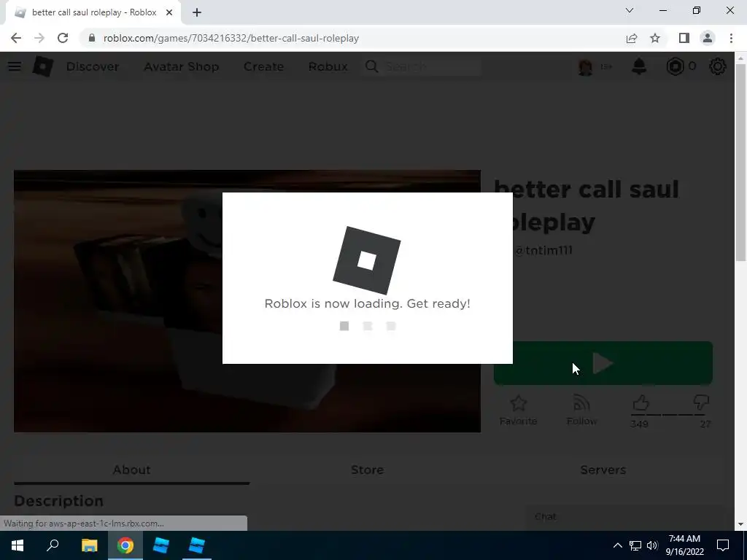Open the Roblox settings gear

(718, 66)
